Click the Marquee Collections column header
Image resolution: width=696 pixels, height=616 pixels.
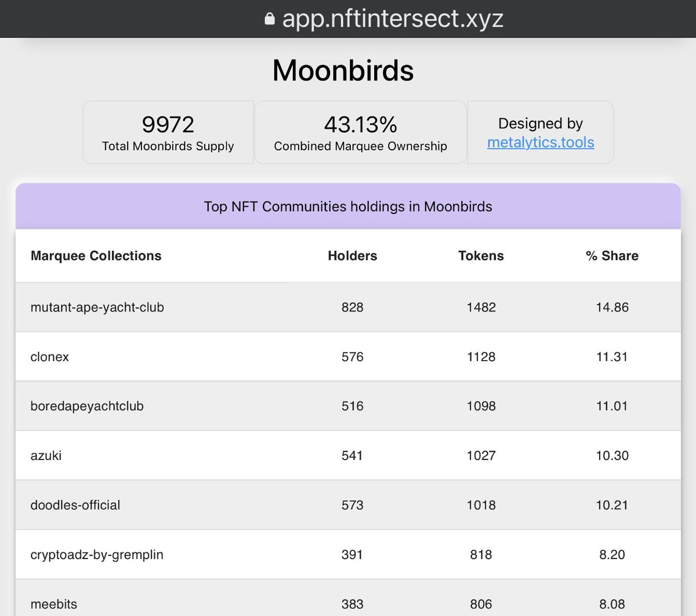[96, 256]
